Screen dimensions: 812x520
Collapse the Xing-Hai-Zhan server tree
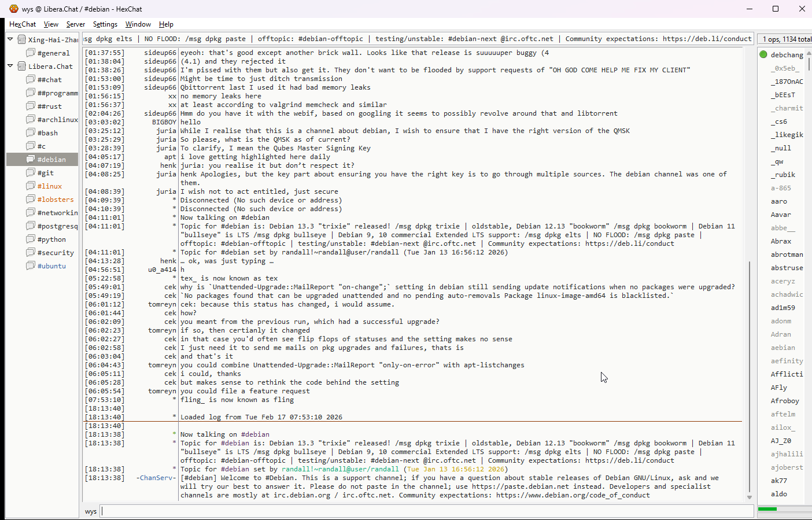[x=10, y=39]
